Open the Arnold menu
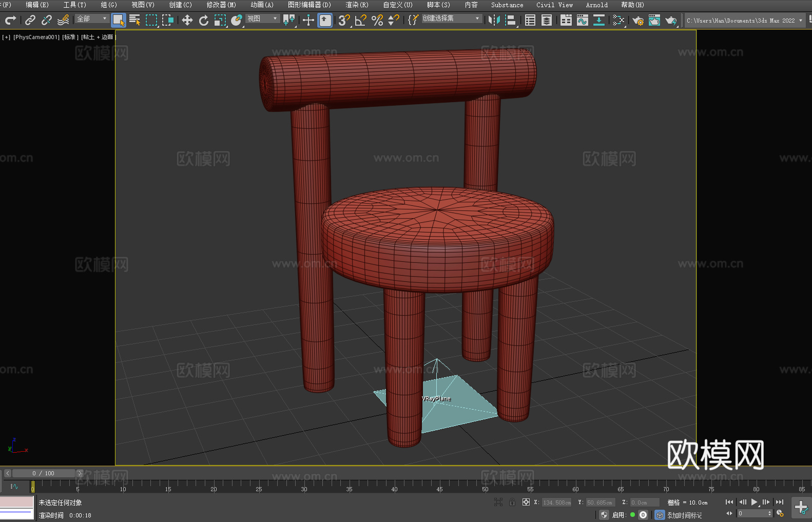 597,5
